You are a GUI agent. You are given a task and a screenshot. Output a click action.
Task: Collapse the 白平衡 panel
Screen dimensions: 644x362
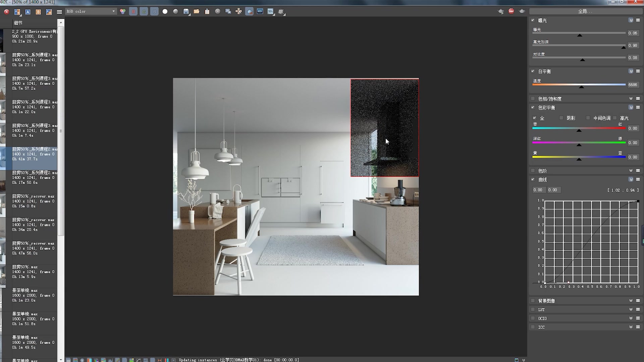point(631,71)
